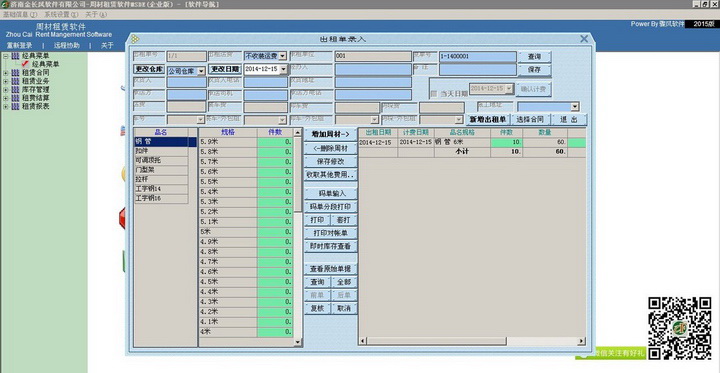The width and height of the screenshot is (720, 373).
Task: Expand the 库存管理 tree node
Action: coord(6,90)
